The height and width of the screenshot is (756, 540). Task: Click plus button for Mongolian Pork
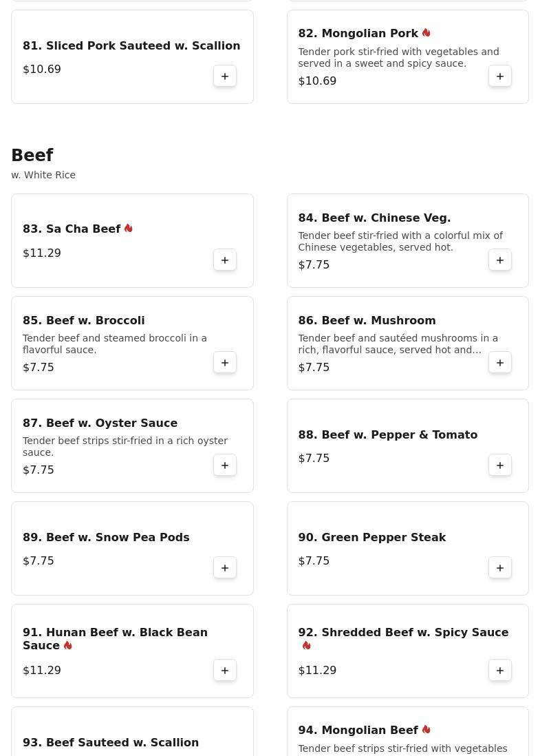(500, 76)
